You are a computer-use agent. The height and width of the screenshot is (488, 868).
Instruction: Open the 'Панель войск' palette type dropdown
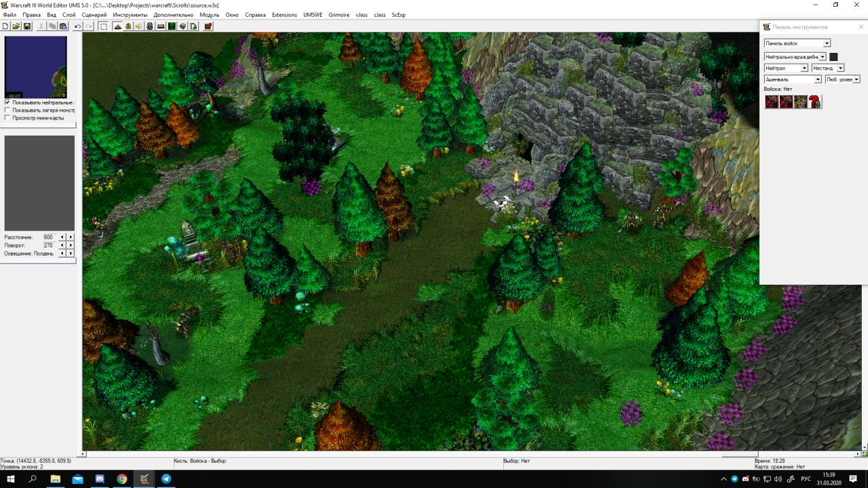click(797, 43)
